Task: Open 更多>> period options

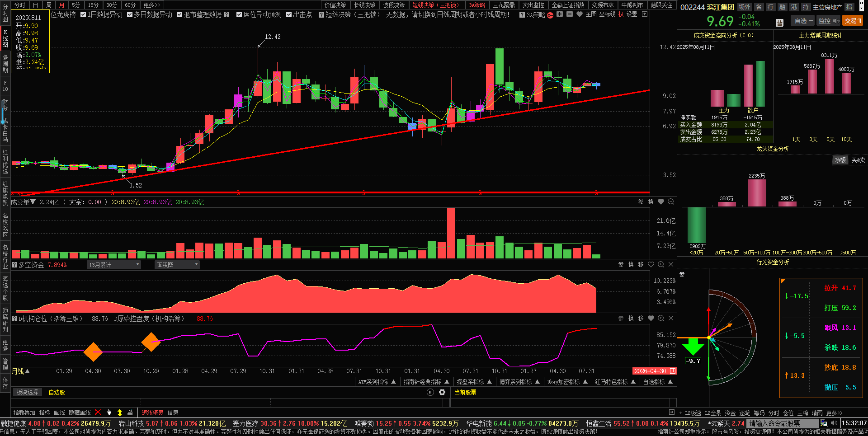Action: point(152,5)
